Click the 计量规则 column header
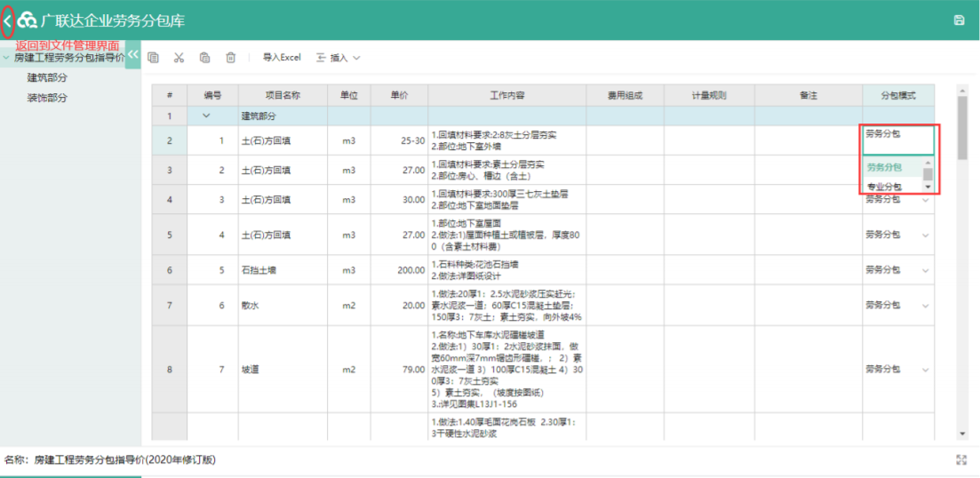Viewport: 980px width, 478px height. tap(709, 96)
